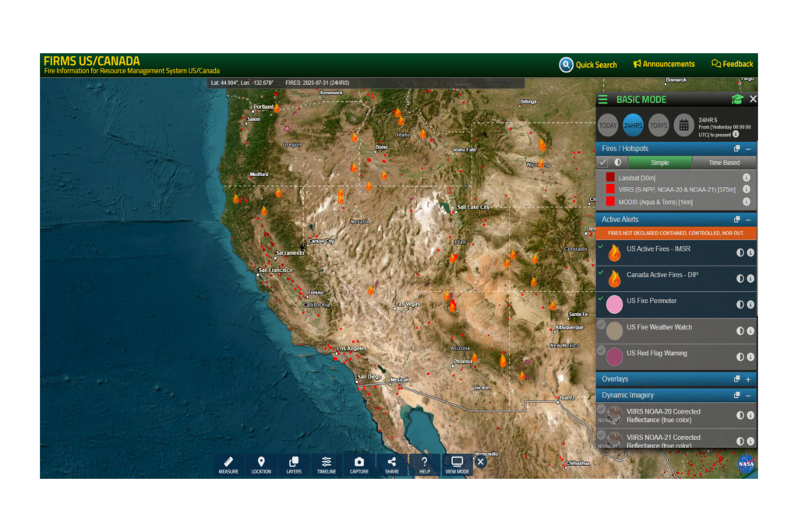Open the Timeline tool
Viewport: 798px width, 532px height.
coord(327,465)
